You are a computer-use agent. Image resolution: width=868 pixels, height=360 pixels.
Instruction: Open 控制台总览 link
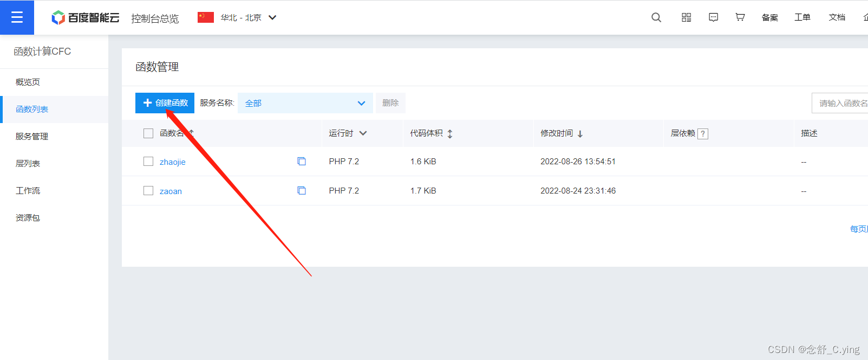(x=155, y=18)
